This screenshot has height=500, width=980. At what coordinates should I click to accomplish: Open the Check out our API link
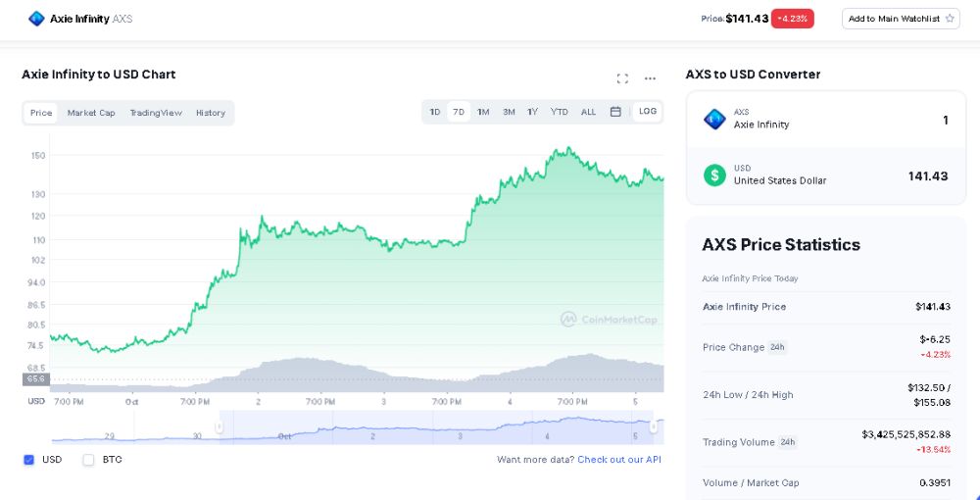point(619,459)
